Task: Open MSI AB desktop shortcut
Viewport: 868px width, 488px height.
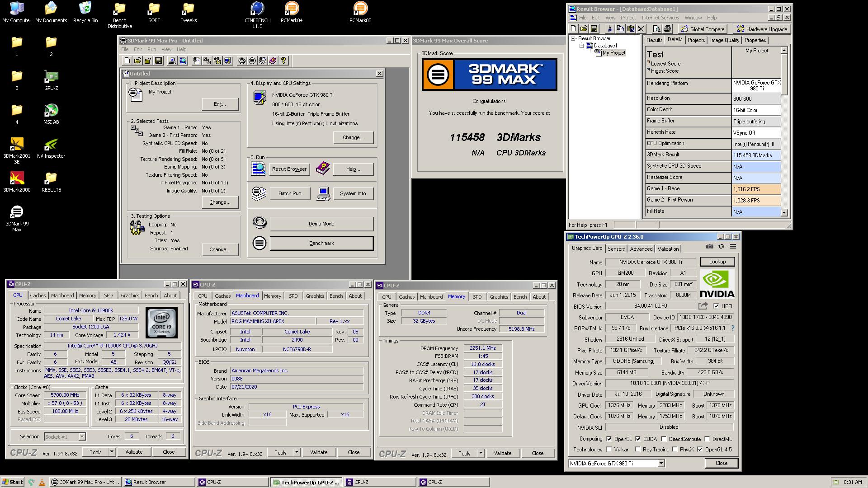Action: coord(51,114)
